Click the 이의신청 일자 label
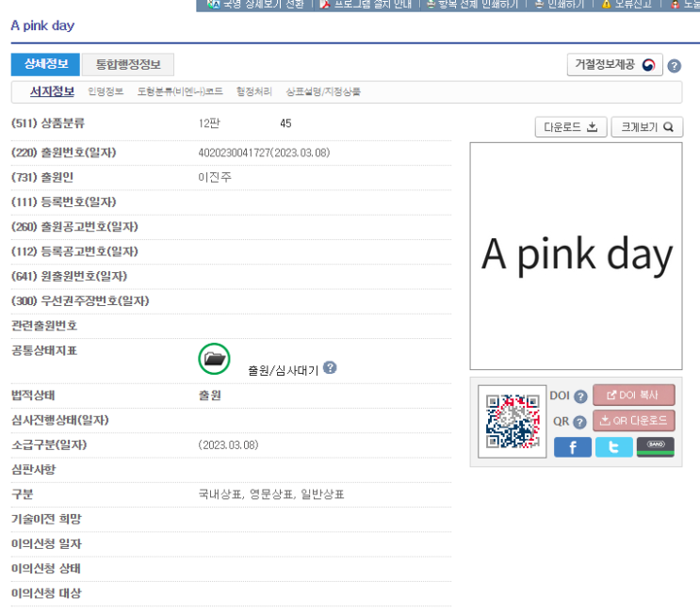This screenshot has height=613, width=700. tap(46, 544)
